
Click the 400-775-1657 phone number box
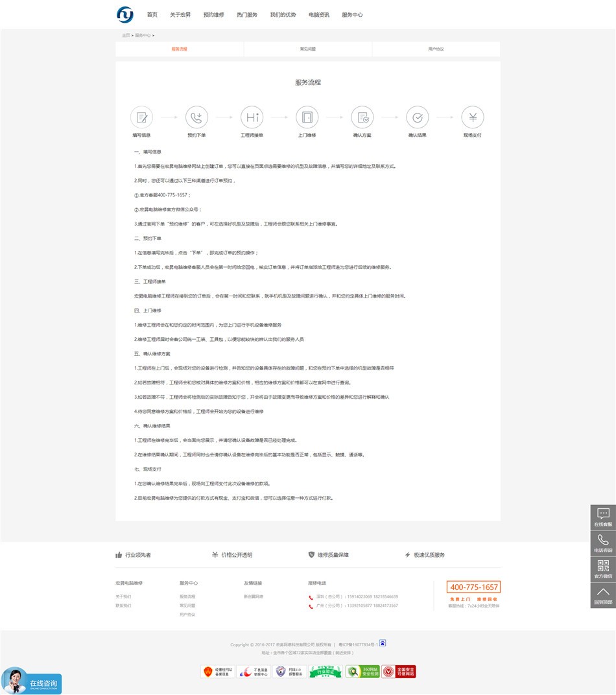pyautogui.click(x=473, y=586)
